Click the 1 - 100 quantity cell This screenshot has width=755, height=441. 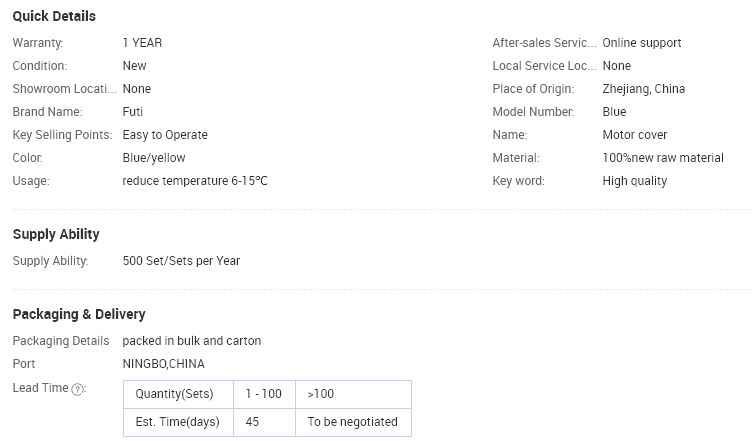pos(264,394)
